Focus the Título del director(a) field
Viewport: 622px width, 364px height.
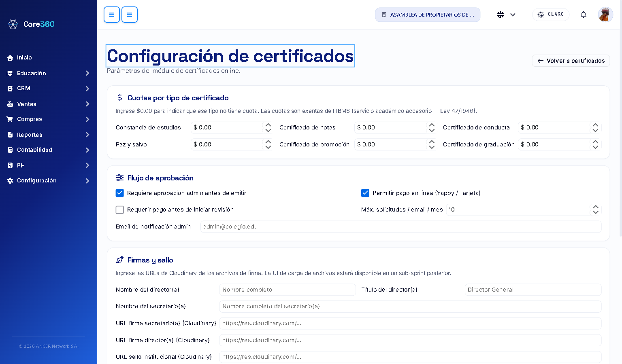533,290
